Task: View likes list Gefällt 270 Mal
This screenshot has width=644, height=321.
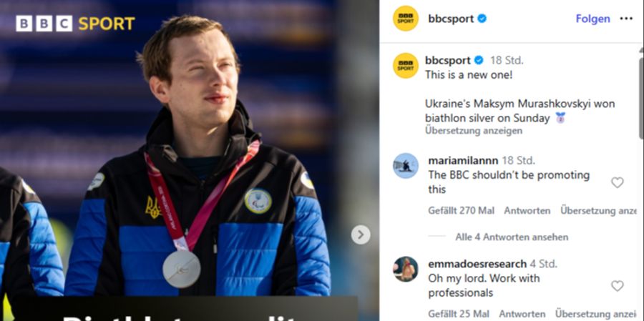Action: (462, 211)
